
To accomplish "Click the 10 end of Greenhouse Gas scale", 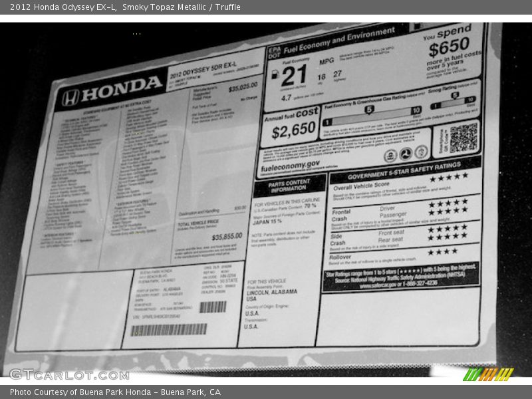I will 416,110.
